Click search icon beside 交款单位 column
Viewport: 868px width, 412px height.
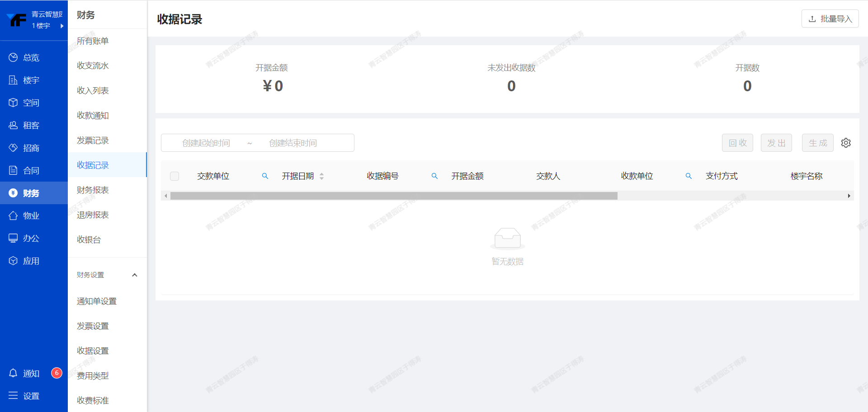(x=265, y=176)
